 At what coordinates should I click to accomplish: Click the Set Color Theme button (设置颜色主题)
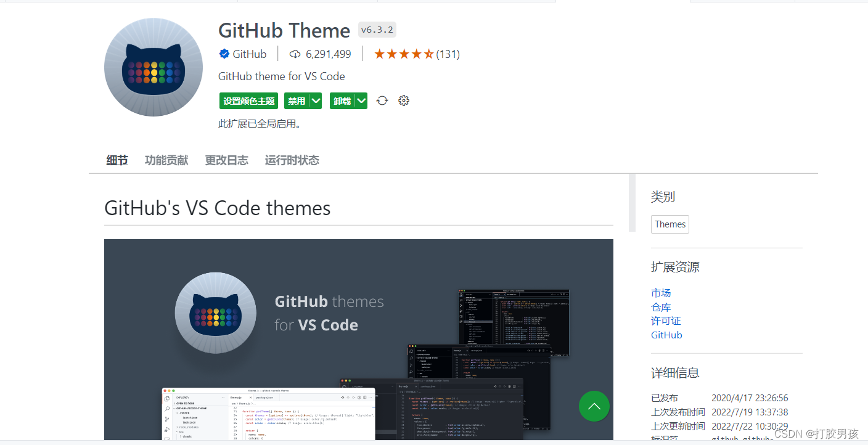248,101
